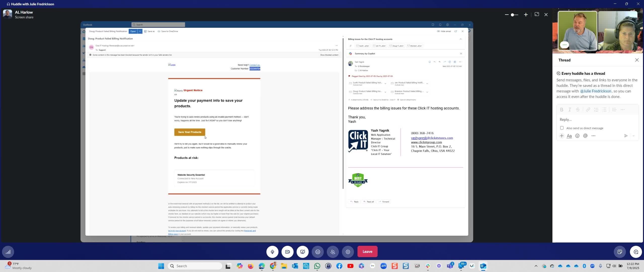Open emoji picker in thread composer

pos(577,136)
